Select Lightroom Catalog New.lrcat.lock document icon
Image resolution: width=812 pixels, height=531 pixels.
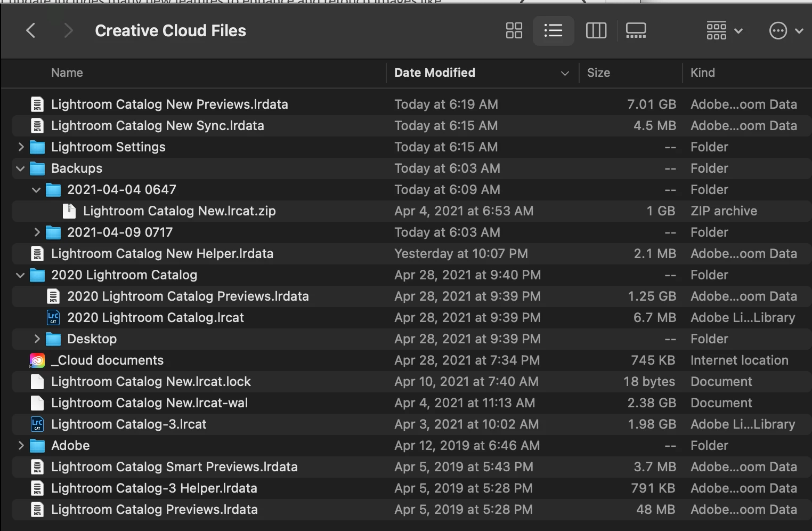pyautogui.click(x=37, y=382)
